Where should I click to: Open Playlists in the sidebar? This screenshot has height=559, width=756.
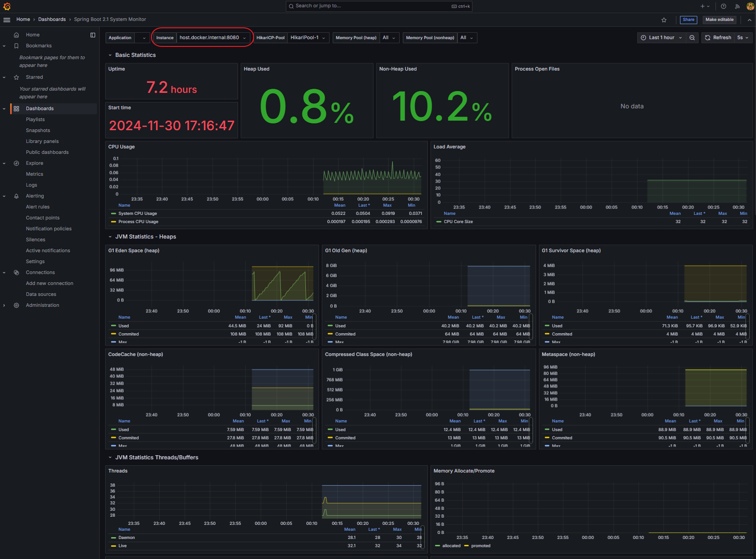point(36,120)
